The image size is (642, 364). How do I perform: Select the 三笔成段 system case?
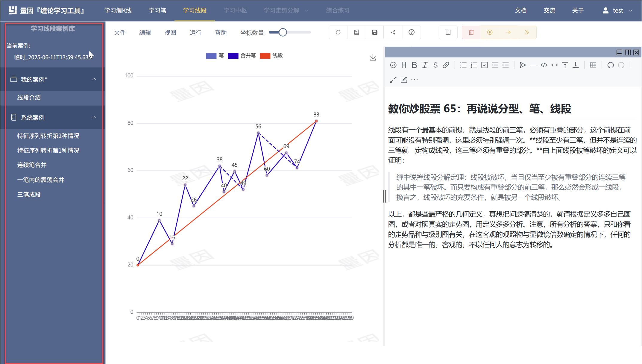point(29,195)
